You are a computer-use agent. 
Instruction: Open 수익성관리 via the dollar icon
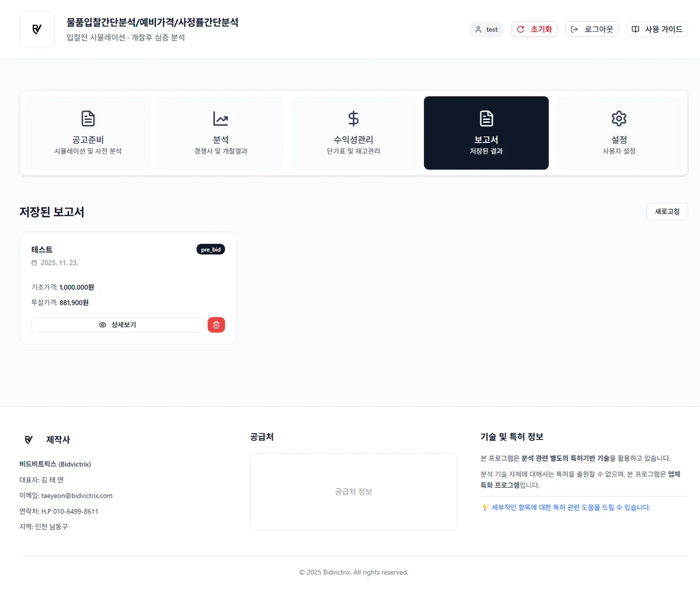(x=353, y=118)
